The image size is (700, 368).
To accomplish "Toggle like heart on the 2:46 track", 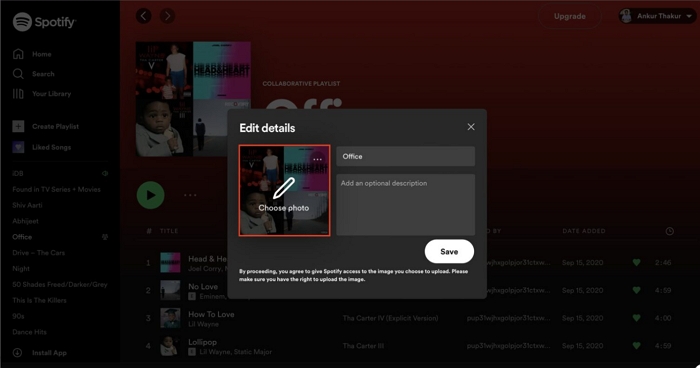I will [637, 263].
